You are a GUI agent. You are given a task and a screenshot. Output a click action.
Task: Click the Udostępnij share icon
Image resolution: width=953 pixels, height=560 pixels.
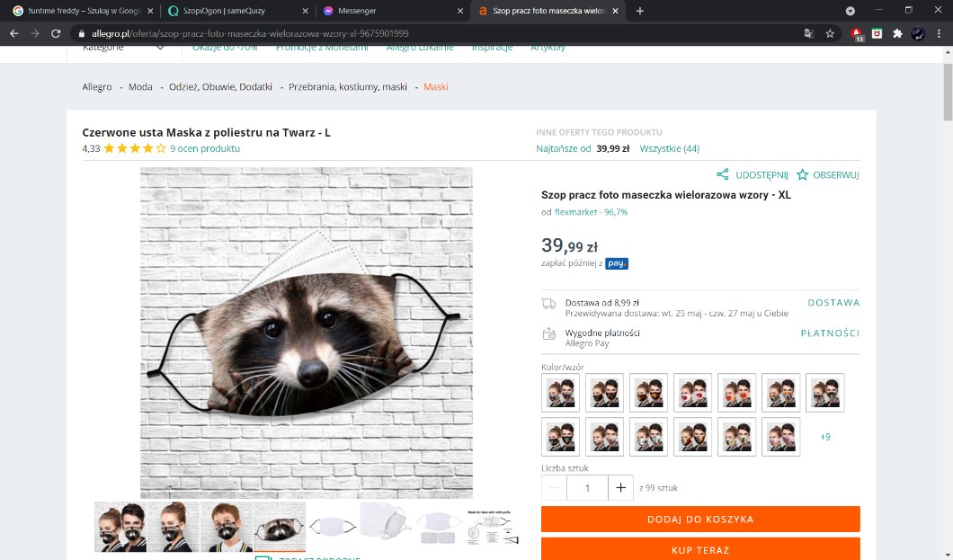pos(723,174)
